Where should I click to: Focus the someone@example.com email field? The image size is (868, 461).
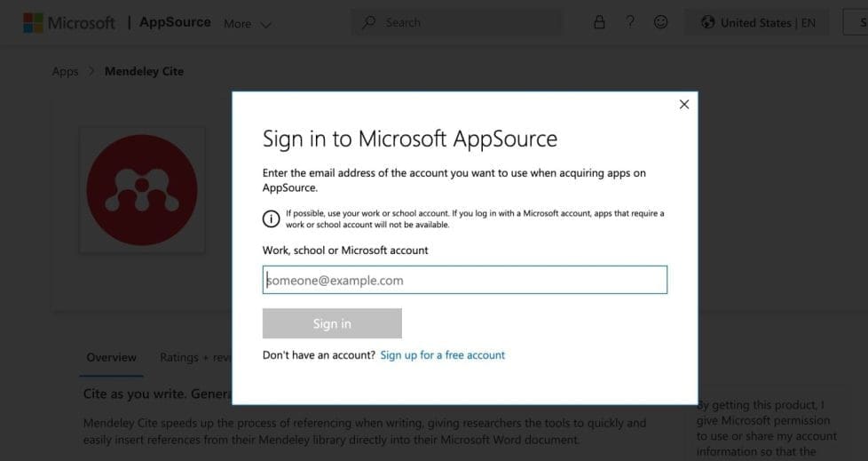point(464,280)
